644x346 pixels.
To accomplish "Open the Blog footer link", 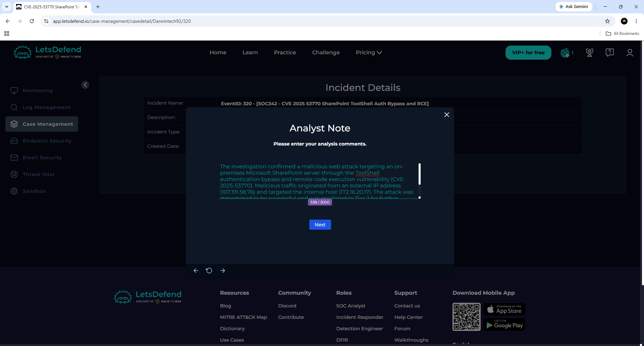I will 225,306.
